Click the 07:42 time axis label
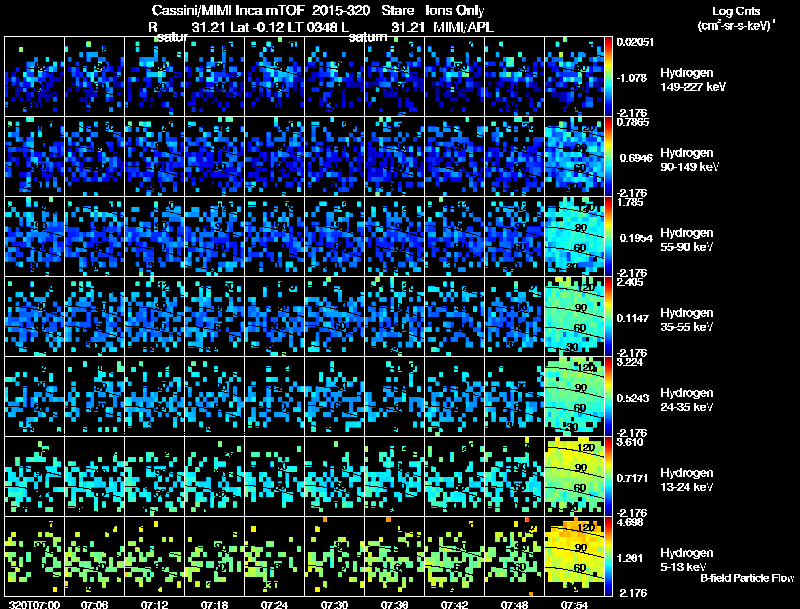This screenshot has width=800, height=609. coord(454,605)
